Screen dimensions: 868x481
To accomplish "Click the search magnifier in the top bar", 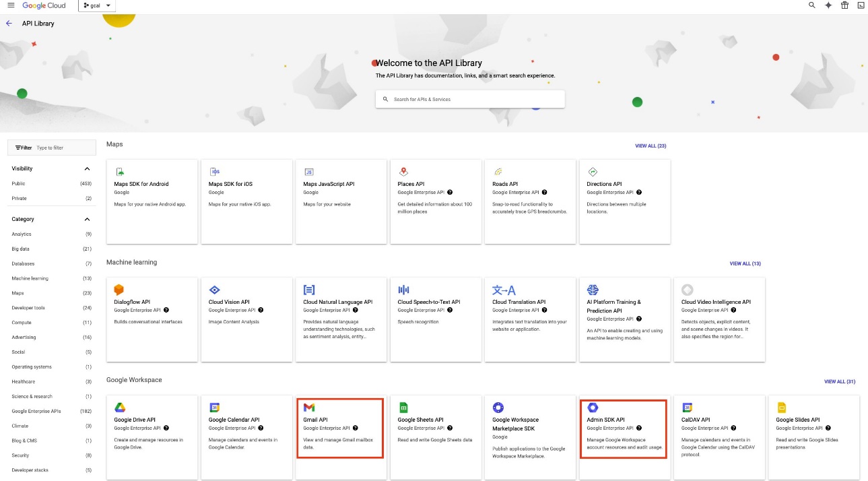I will coord(811,5).
